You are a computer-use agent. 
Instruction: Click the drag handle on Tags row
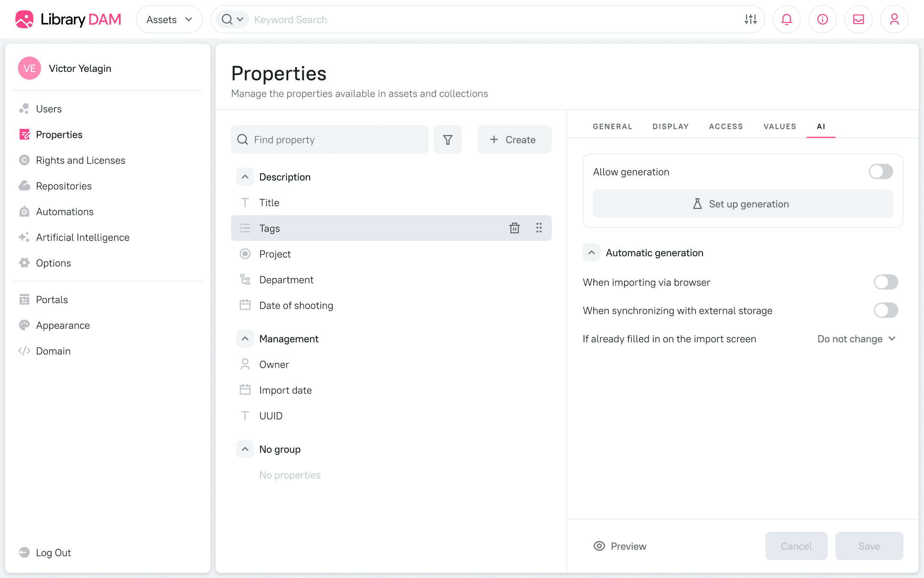coord(539,228)
